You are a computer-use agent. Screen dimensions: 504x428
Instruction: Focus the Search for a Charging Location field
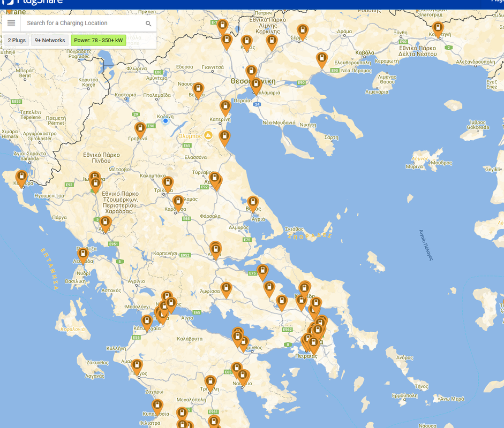point(83,23)
